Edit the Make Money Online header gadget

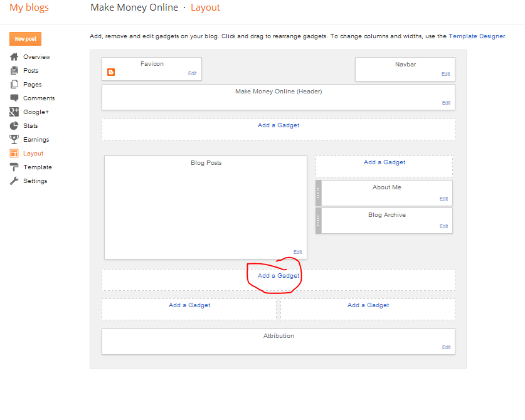tap(446, 103)
